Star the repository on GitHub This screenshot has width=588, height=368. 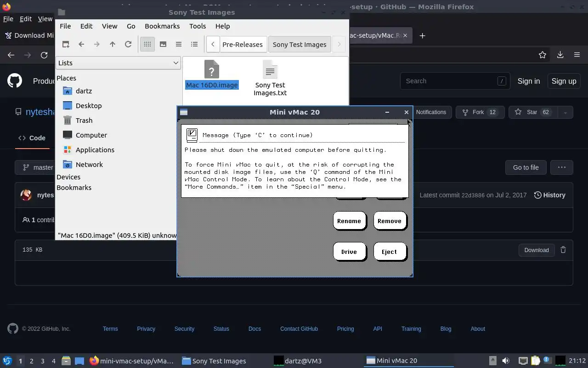533,112
